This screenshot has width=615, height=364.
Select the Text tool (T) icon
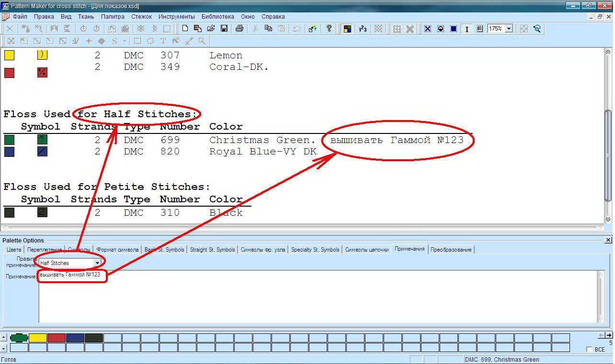coord(163,41)
